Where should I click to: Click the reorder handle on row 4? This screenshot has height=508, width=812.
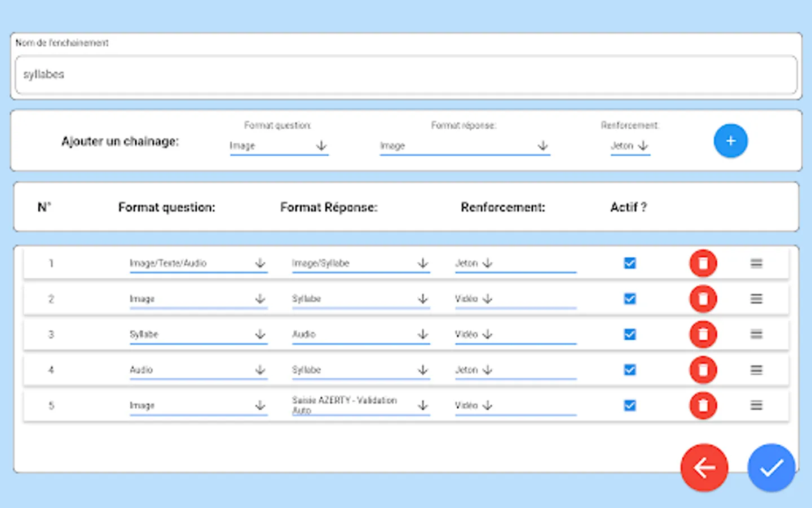pyautogui.click(x=756, y=370)
